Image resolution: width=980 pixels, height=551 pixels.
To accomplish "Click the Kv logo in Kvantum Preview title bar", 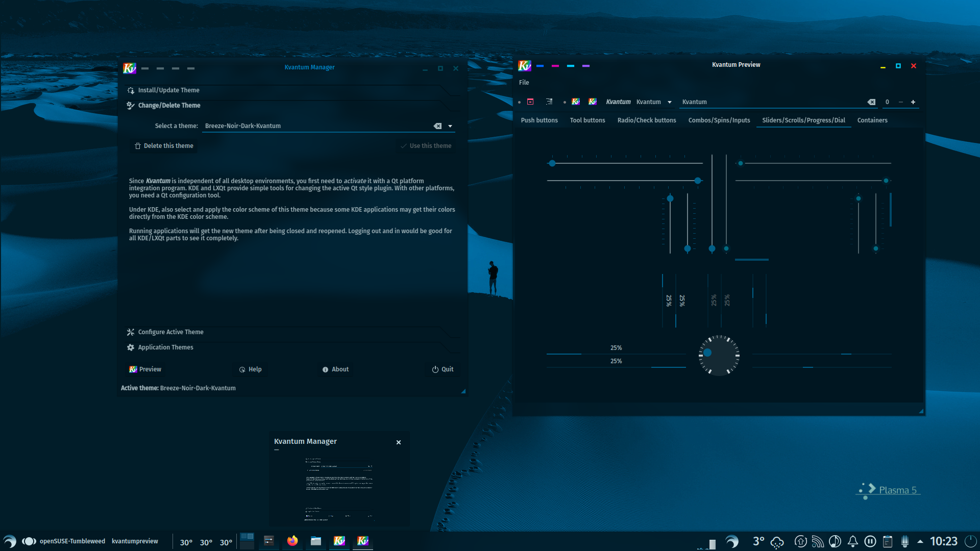I will [x=525, y=65].
